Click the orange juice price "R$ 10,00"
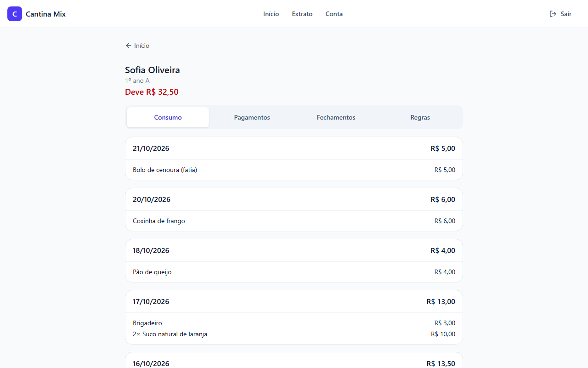588x368 pixels. tap(443, 334)
